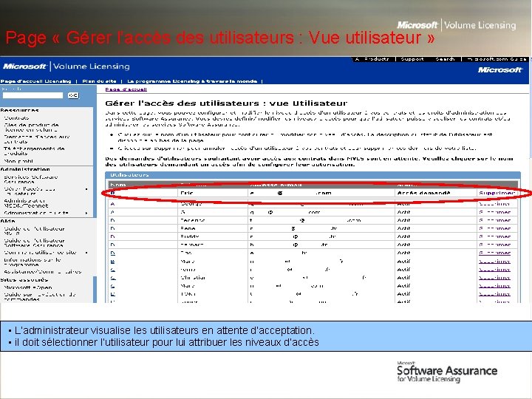Click the search text field in the sidebar
This screenshot has width=532, height=399.
click(33, 95)
